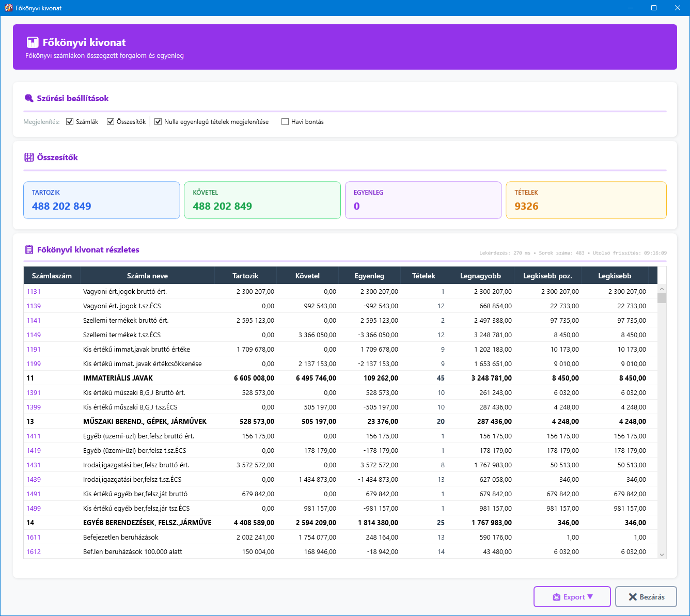Viewport: 690px width, 616px height.
Task: Click the document icon beside Főkönyvi kivonat részletes
Action: coord(29,250)
